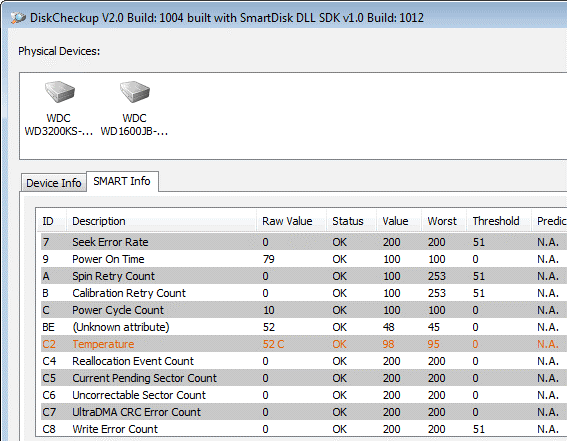Click Worst value 95 in Temperature row
The image size is (567, 441).
coord(434,344)
